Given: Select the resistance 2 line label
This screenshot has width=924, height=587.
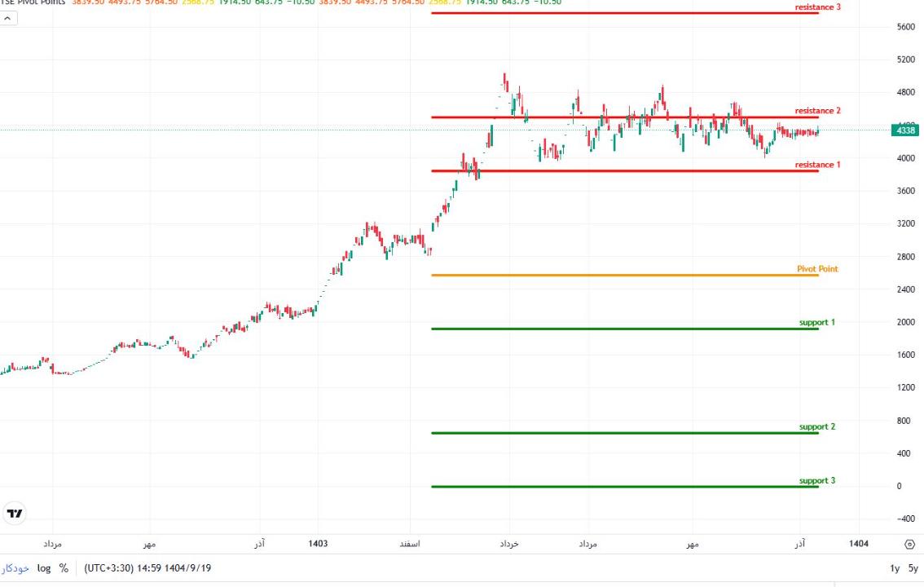Looking at the screenshot, I should [817, 111].
